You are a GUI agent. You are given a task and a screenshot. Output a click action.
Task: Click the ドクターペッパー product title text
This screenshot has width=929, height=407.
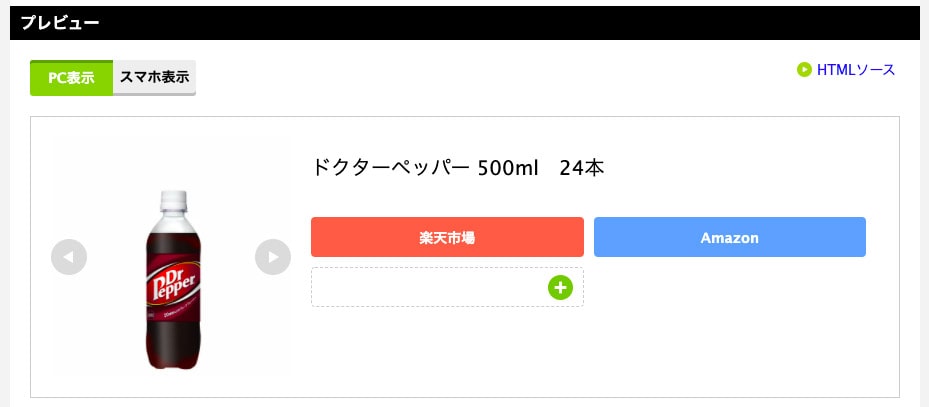point(390,168)
